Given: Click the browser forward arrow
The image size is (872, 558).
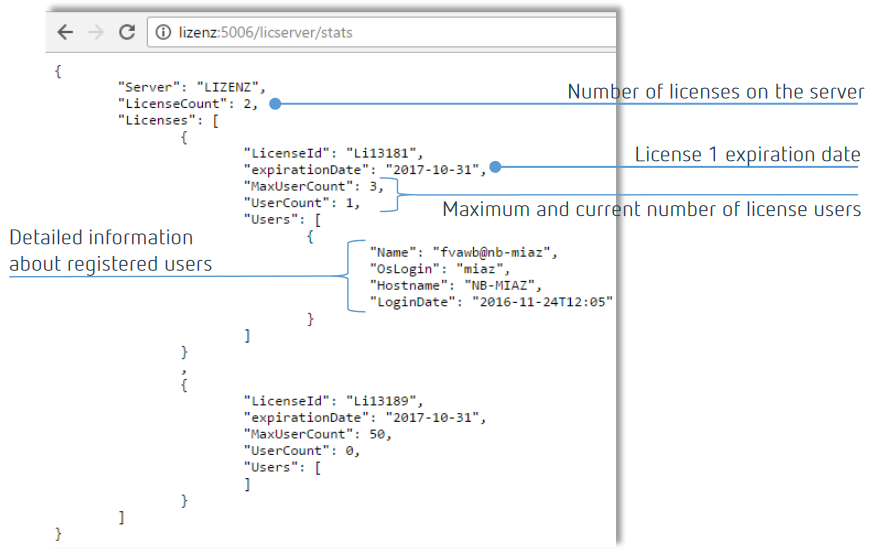Looking at the screenshot, I should point(96,32).
